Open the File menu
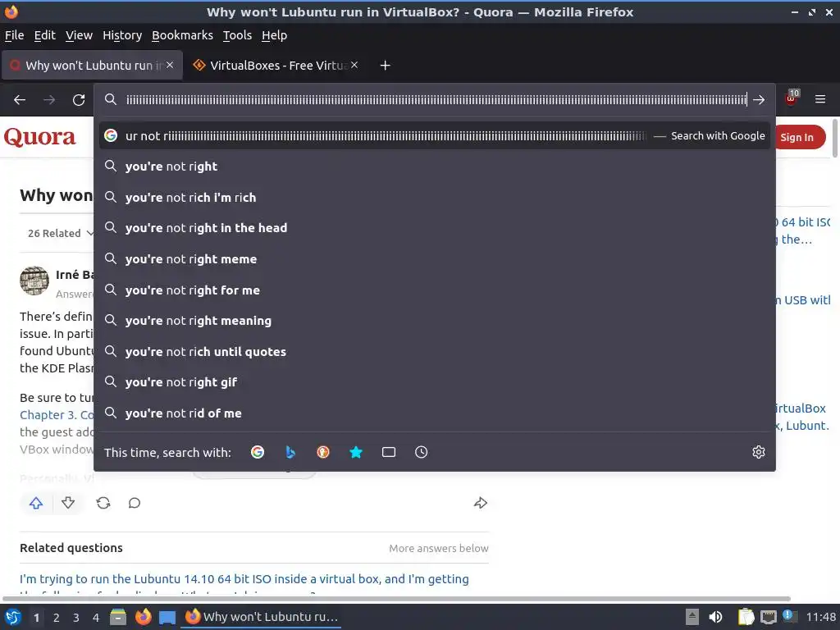840x630 pixels. (x=15, y=35)
